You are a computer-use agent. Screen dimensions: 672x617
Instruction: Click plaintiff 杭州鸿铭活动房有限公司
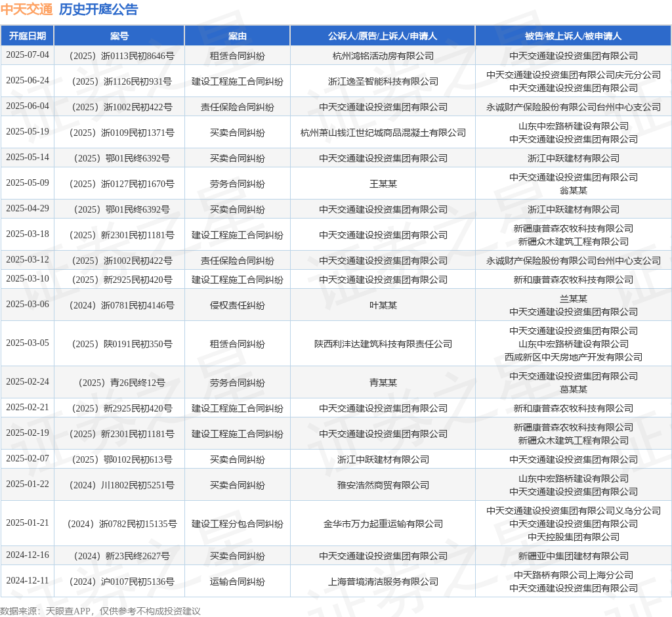(x=383, y=56)
